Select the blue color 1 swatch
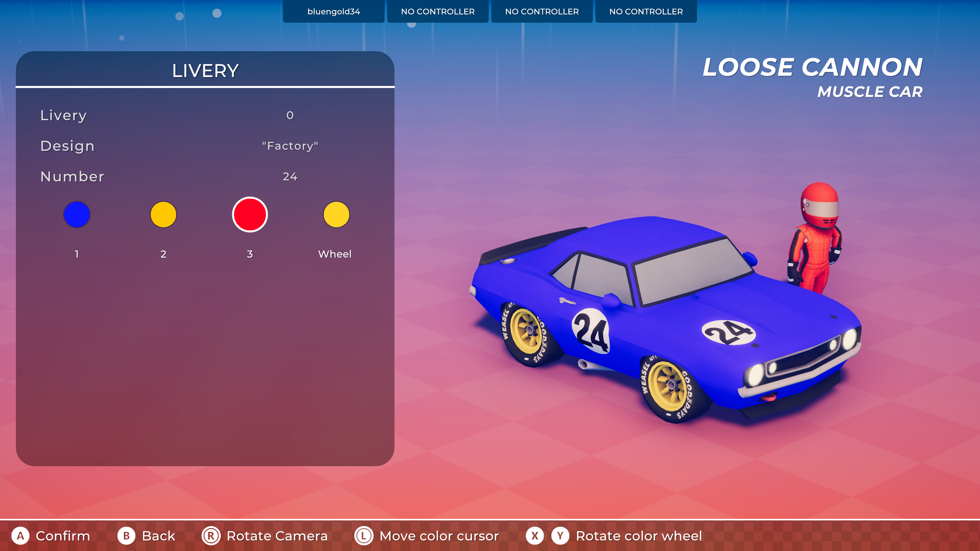Screen dimensions: 980x551 tap(77, 215)
